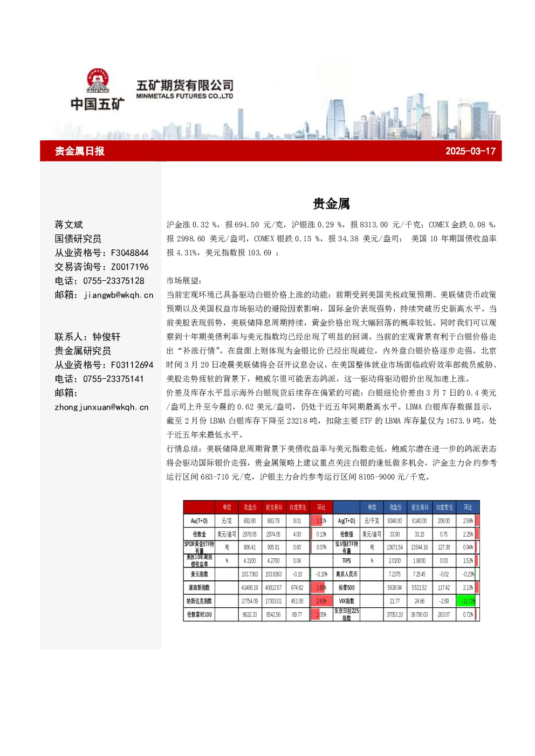Click the 中国五矿 company logo
535x756 pixels.
(98, 90)
